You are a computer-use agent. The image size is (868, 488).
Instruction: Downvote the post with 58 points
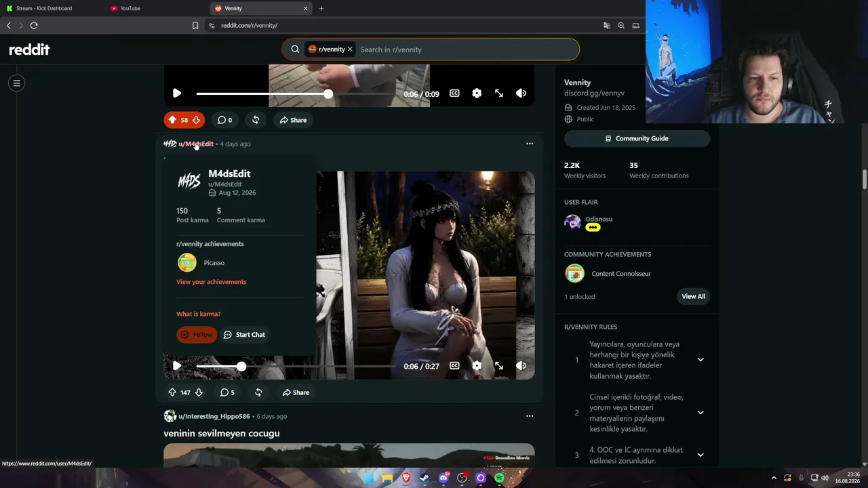pos(196,120)
